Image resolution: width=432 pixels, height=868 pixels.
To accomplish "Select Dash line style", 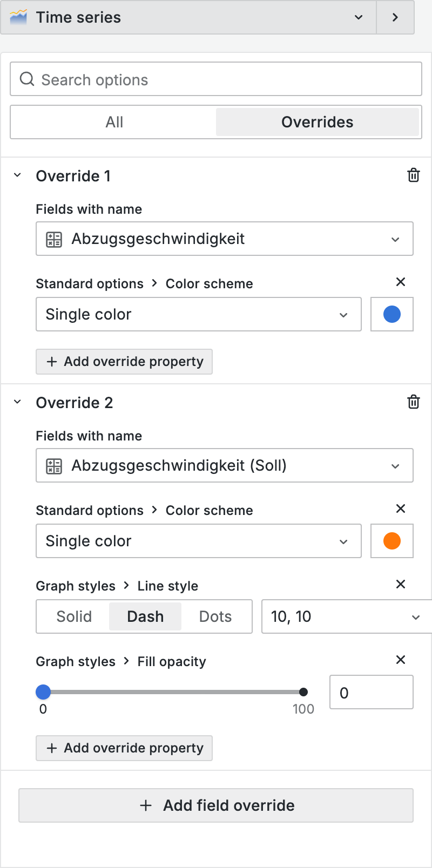I will point(145,616).
